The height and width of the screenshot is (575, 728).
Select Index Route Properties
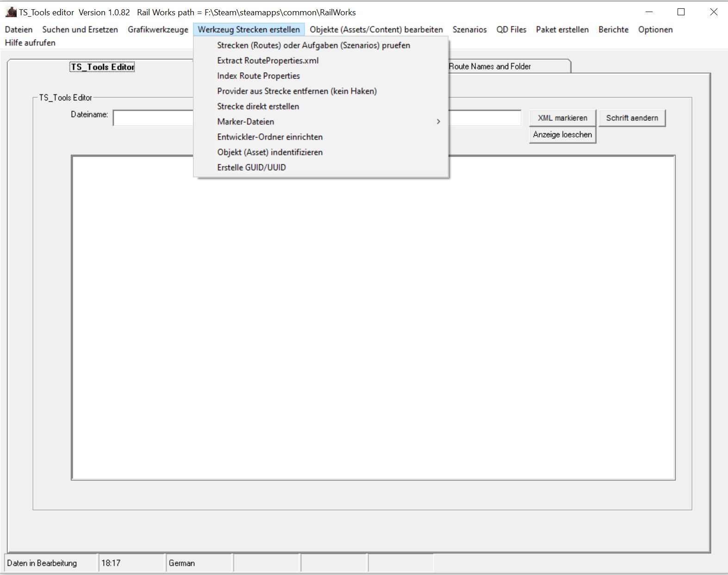[x=258, y=76]
